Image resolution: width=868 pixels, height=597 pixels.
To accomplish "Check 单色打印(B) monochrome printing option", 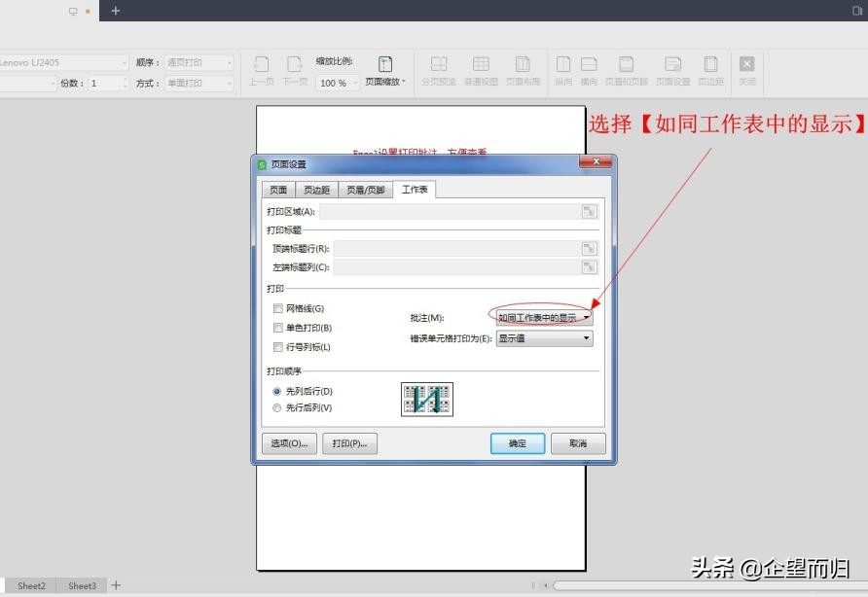I will [277, 328].
